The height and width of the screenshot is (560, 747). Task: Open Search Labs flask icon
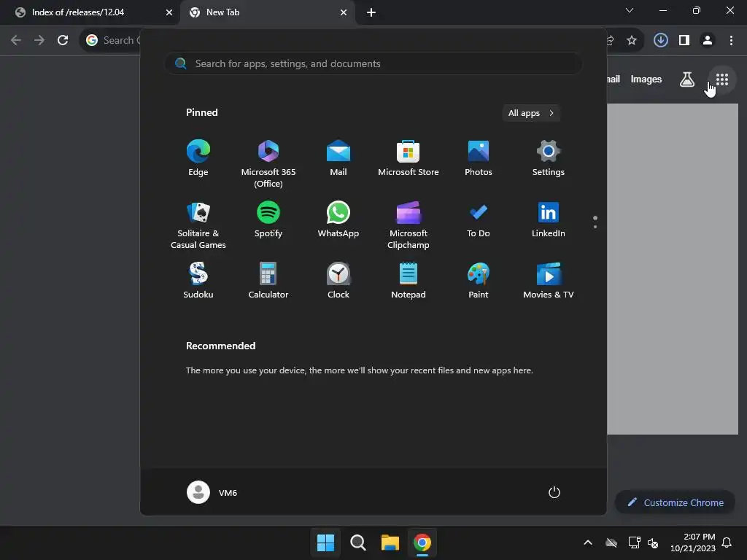click(687, 79)
